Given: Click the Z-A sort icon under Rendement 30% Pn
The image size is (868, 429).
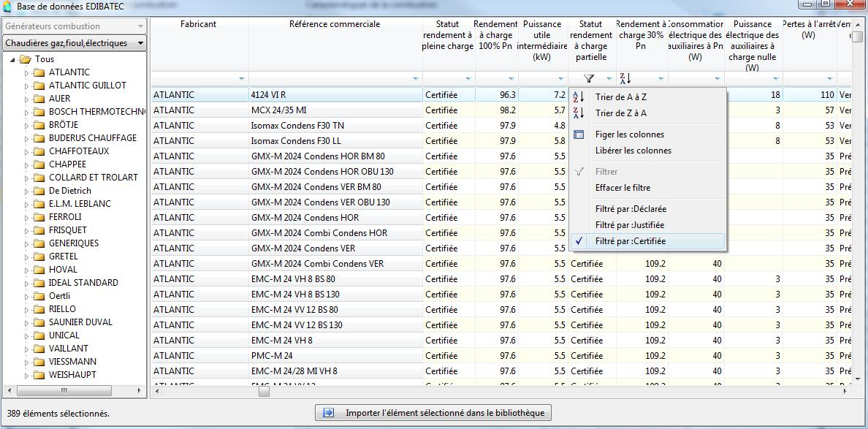Looking at the screenshot, I should point(625,79).
